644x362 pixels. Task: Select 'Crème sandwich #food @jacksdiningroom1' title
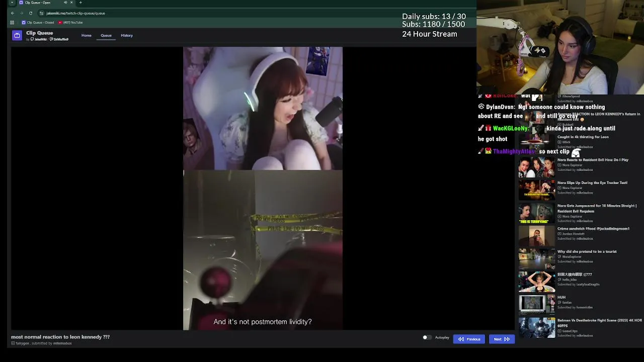point(593,229)
